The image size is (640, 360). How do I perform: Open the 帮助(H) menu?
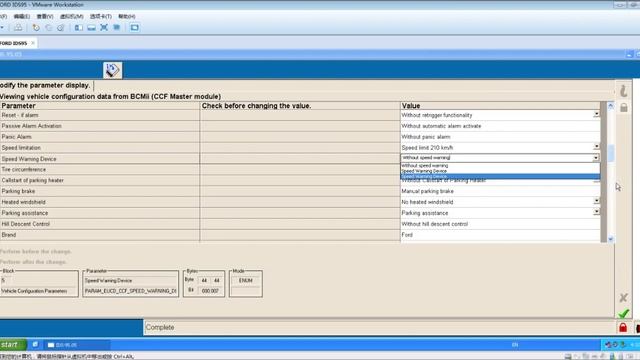[x=127, y=16]
